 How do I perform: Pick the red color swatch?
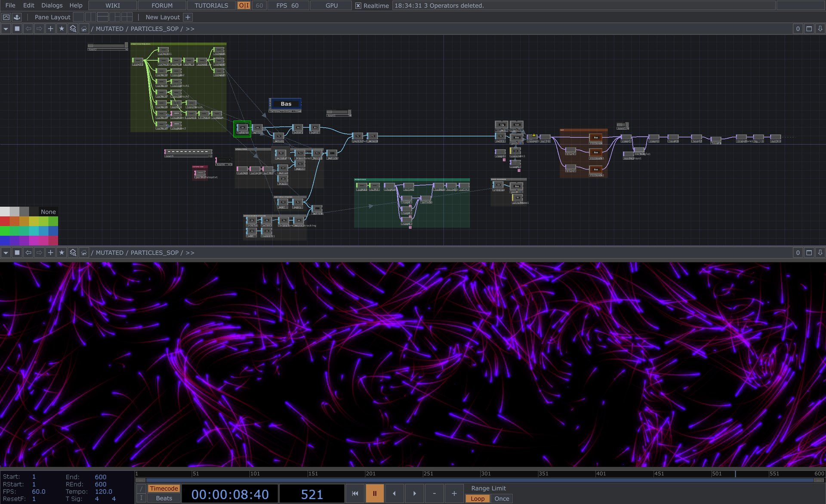point(5,221)
